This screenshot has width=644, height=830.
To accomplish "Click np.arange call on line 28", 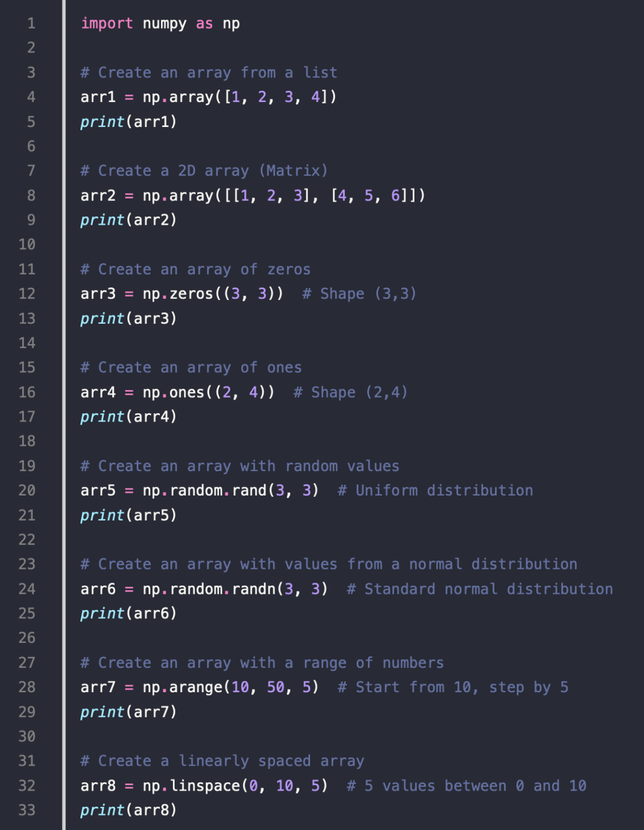I will pos(231,687).
